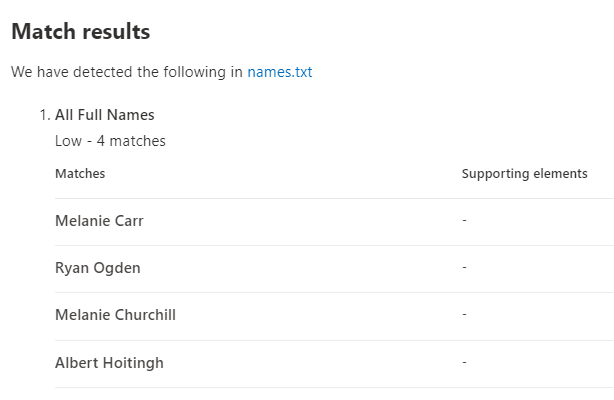Click the 'We have detected the following' text
Screen dimensions: 614x400
127,72
